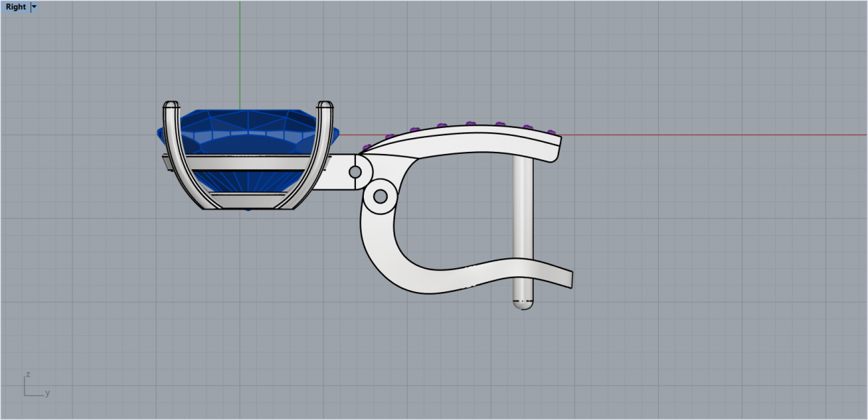Click the world axes icon
868x420 pixels.
[x=33, y=387]
